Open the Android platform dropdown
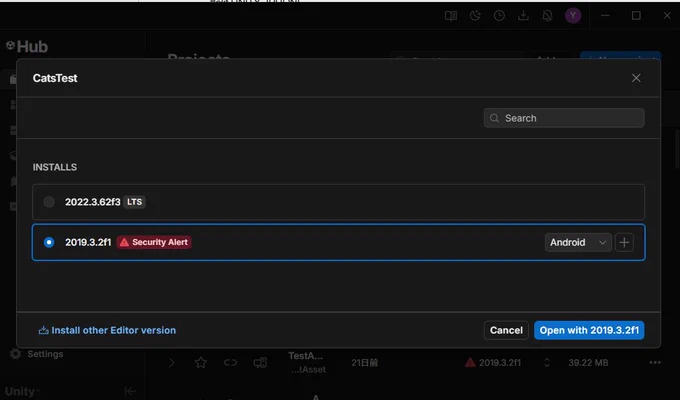The image size is (680, 400). click(x=578, y=242)
